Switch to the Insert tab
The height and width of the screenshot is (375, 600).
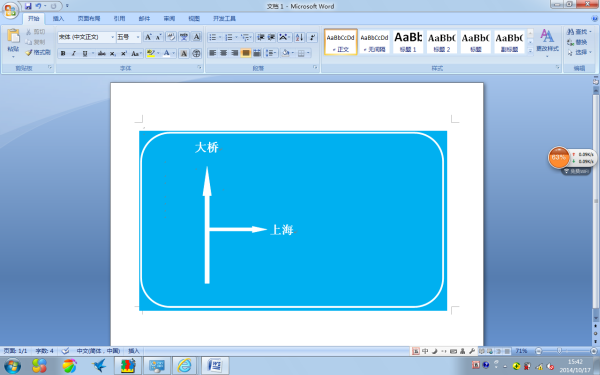pyautogui.click(x=58, y=18)
